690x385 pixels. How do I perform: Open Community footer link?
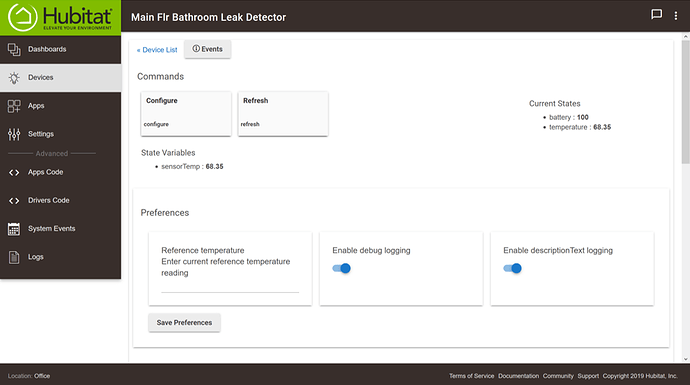point(558,376)
